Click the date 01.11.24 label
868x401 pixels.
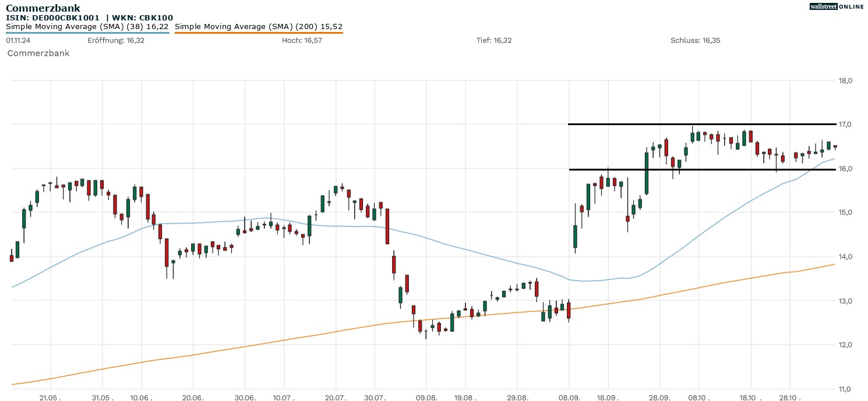click(x=18, y=40)
